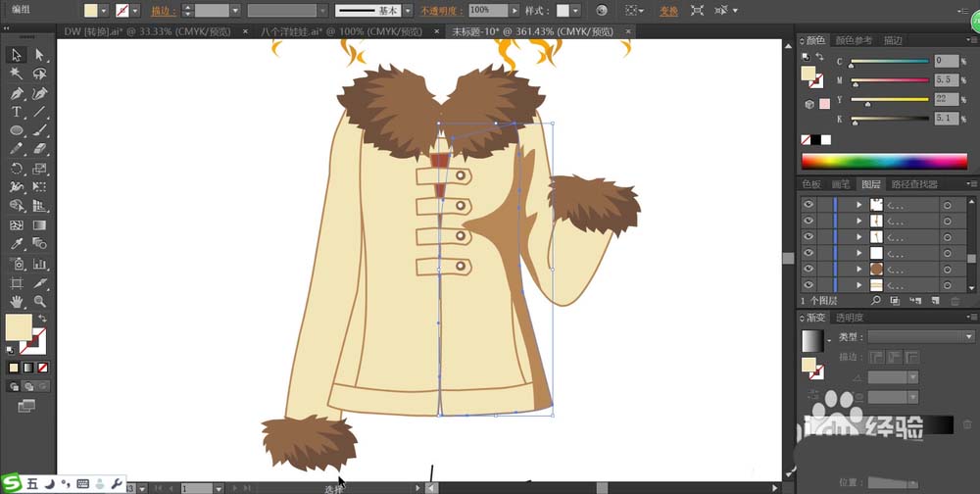The width and height of the screenshot is (980, 494).
Task: Select the Symbol Sprayer tool
Action: pyautogui.click(x=17, y=264)
